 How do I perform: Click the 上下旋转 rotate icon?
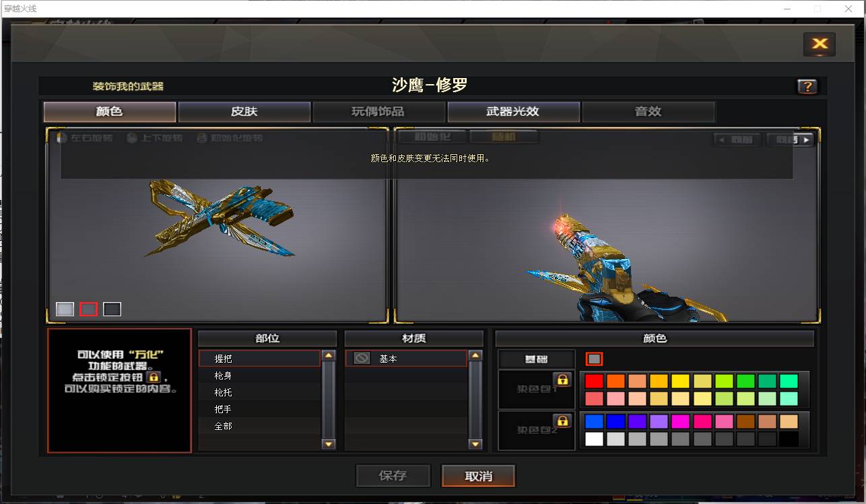[x=131, y=138]
